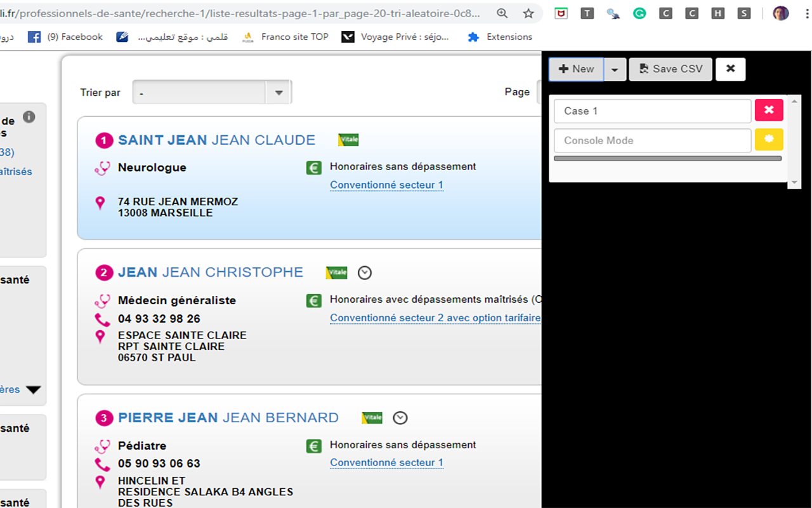
Task: Click Conventionné secteur 1 link for Neurologue
Action: [x=386, y=185]
